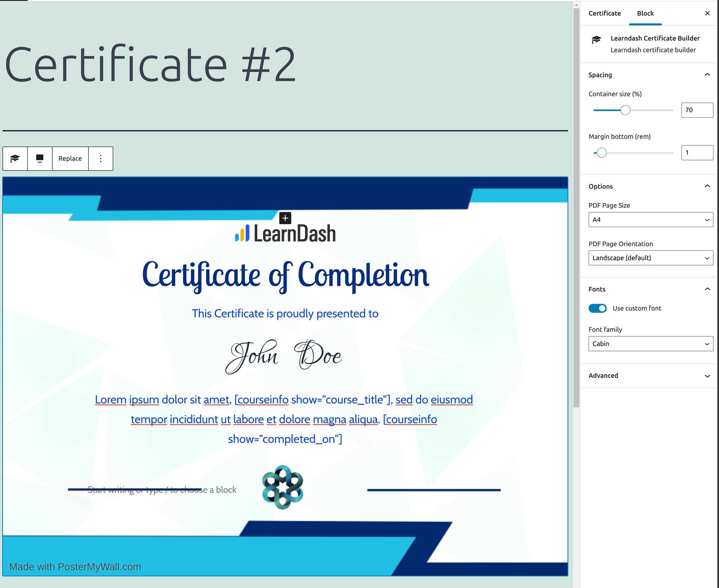Click the alignment icon in block toolbar
Image resolution: width=719 pixels, height=588 pixels.
click(40, 159)
